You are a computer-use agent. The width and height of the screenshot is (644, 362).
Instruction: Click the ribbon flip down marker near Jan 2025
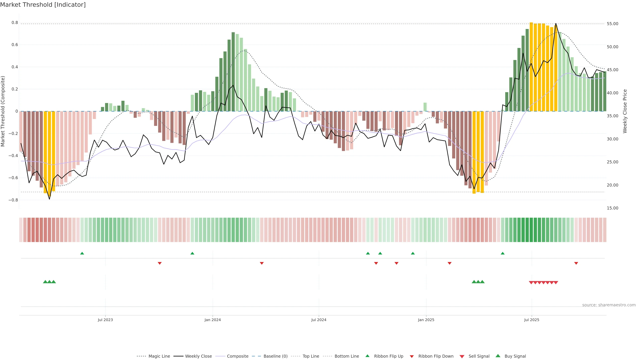click(449, 263)
